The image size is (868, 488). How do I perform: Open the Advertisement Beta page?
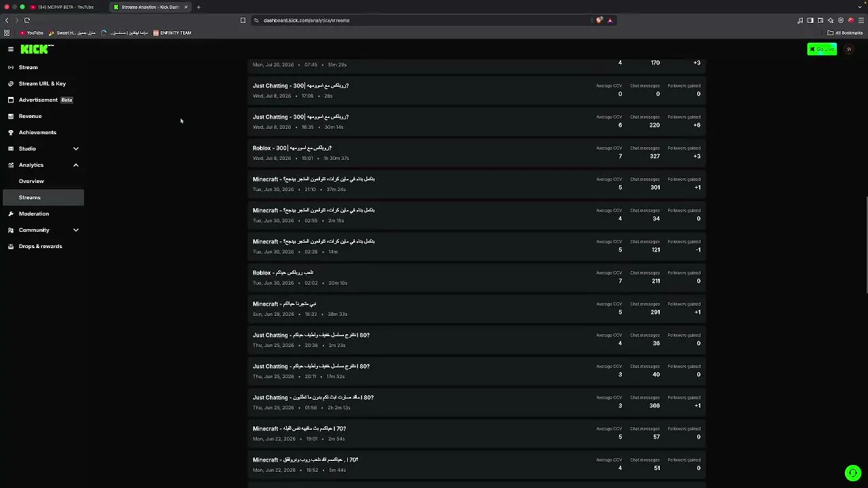coord(46,100)
